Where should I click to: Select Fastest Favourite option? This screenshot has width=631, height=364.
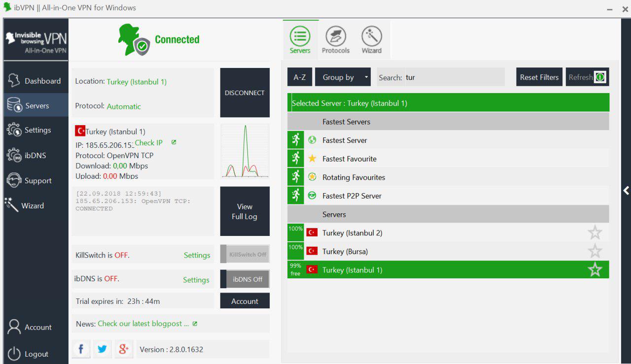pos(448,159)
